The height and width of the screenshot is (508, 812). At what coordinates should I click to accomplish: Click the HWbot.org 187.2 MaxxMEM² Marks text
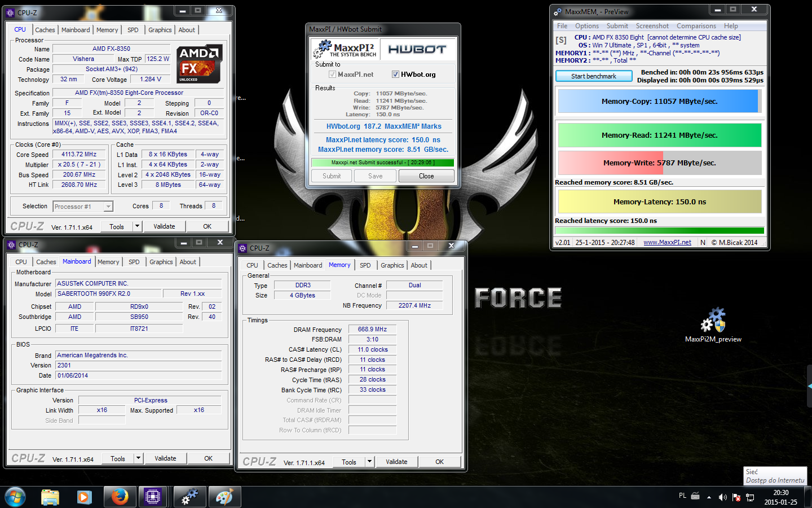[383, 126]
